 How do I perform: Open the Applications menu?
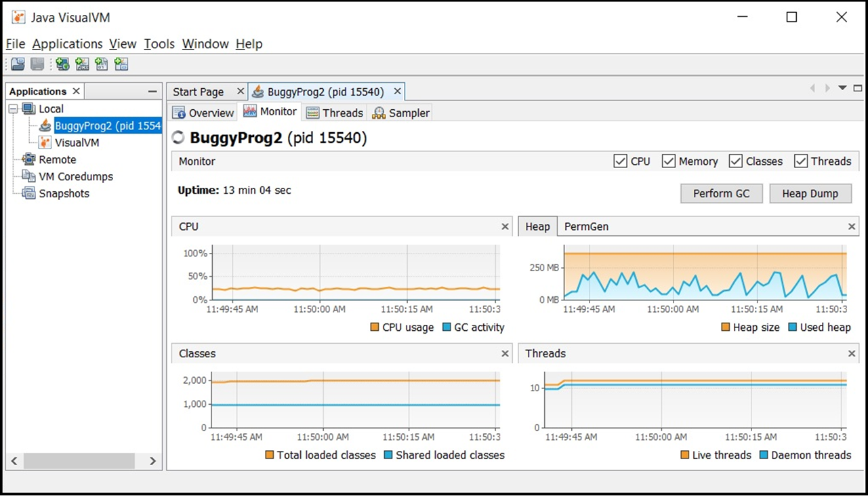67,43
